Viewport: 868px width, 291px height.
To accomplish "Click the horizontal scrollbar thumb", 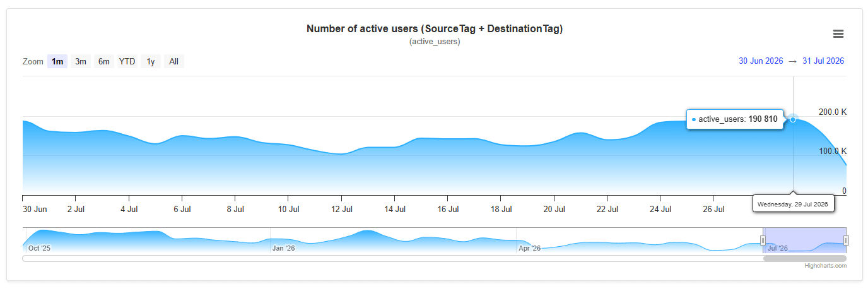I will tap(805, 258).
